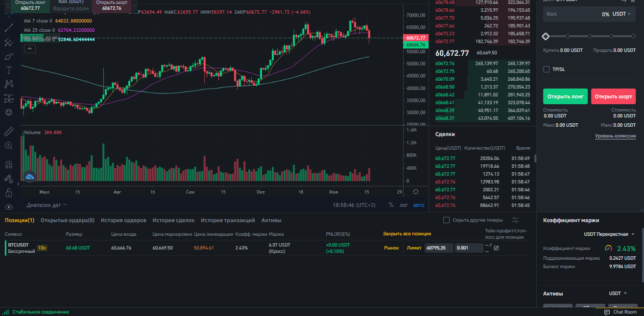Click the cloud logo on volume chart
This screenshot has width=644, height=316.
tap(29, 177)
